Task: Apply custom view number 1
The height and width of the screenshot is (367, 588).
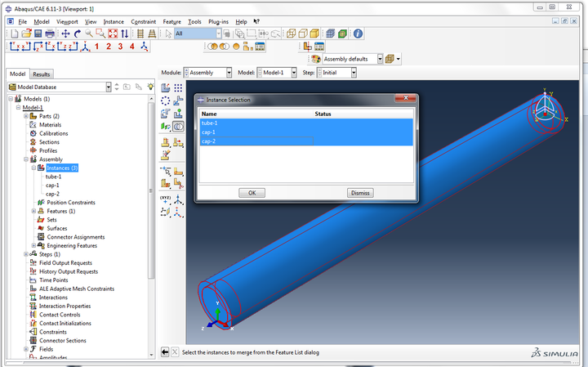Action: [96, 46]
